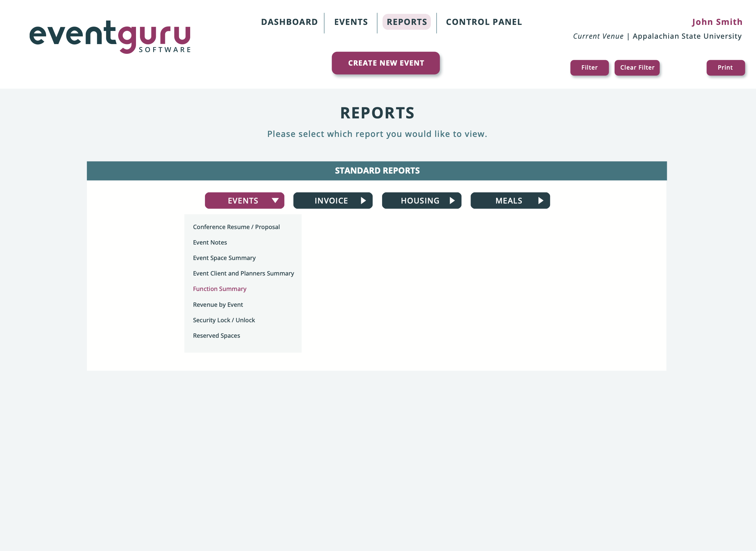The image size is (756, 551).
Task: Print the current report page
Action: [725, 68]
